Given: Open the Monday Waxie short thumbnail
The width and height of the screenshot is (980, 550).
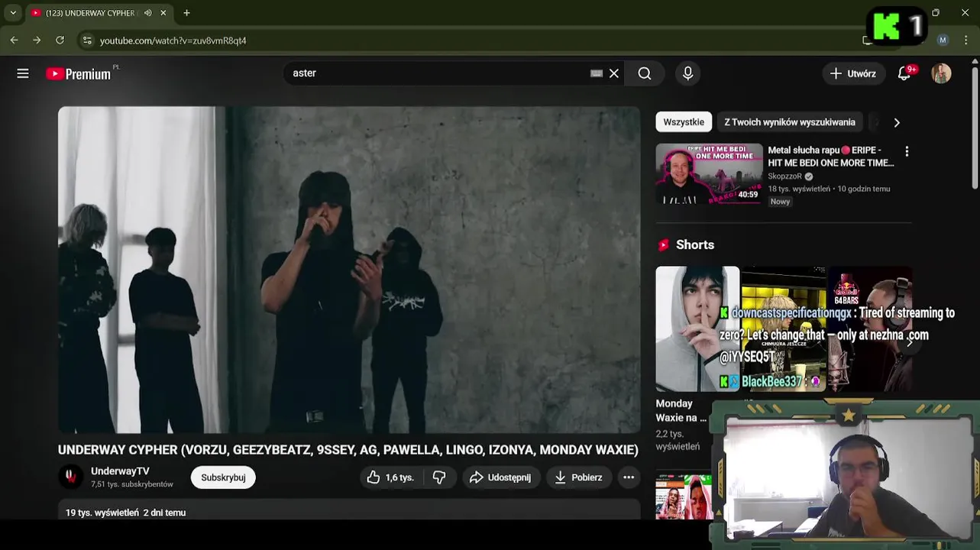Looking at the screenshot, I should coord(697,328).
